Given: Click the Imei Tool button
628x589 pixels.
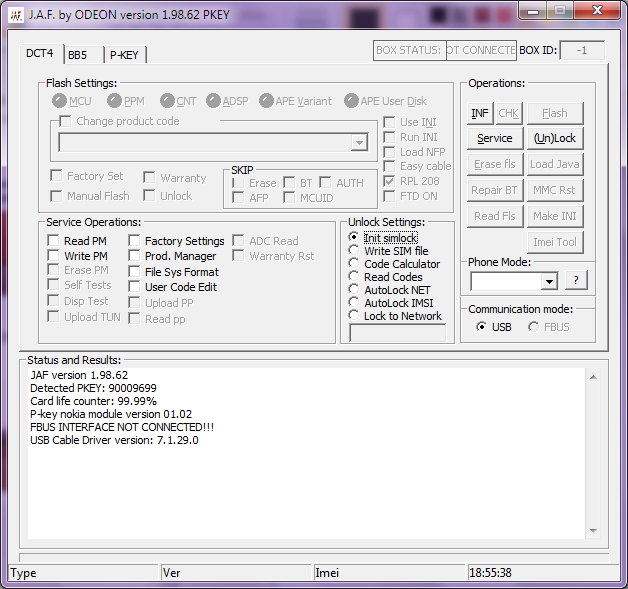Looking at the screenshot, I should click(x=555, y=242).
